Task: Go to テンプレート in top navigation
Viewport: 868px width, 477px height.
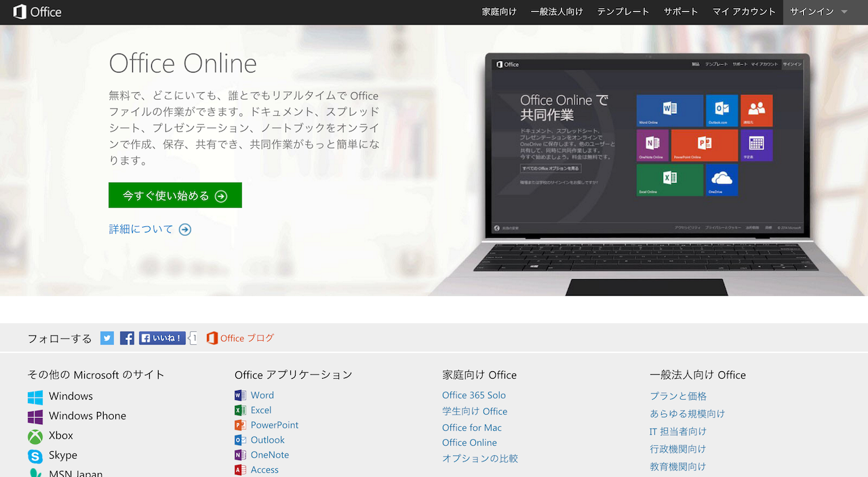Action: click(623, 12)
